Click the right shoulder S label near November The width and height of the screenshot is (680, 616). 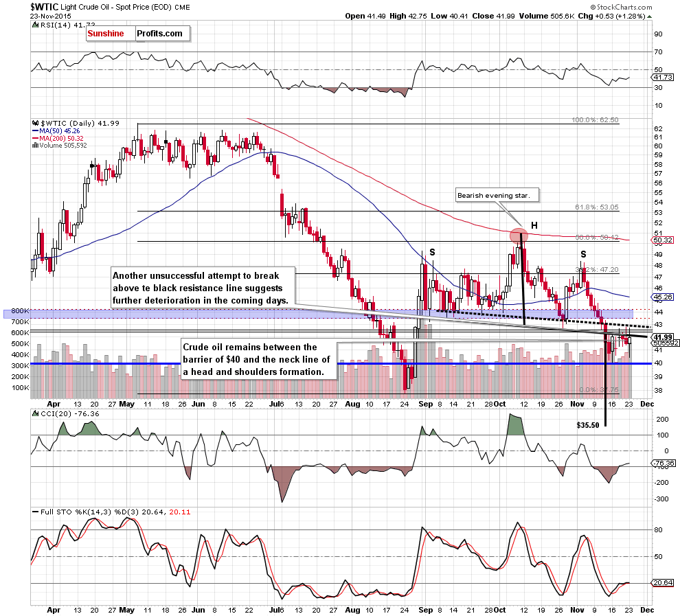[x=583, y=255]
